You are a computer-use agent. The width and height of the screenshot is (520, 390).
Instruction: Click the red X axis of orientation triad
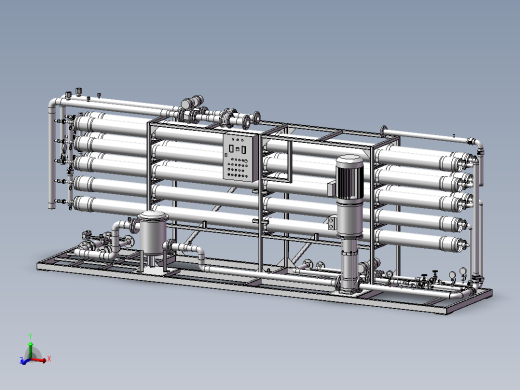tap(39, 360)
